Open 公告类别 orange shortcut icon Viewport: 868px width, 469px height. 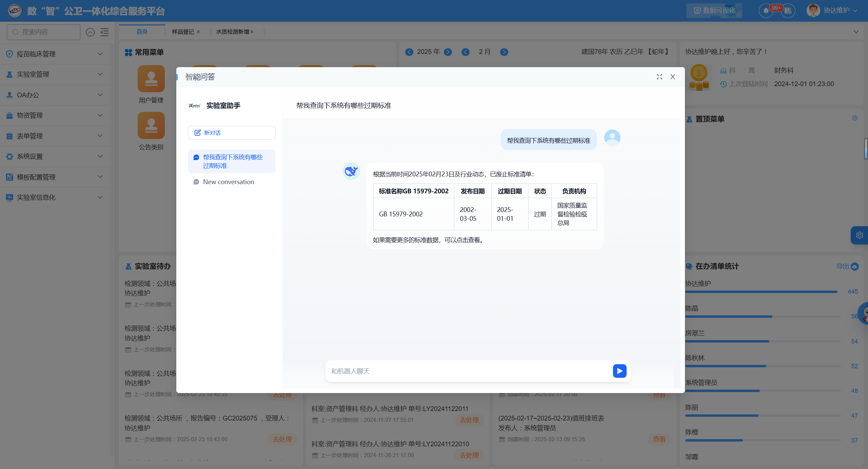pyautogui.click(x=151, y=126)
